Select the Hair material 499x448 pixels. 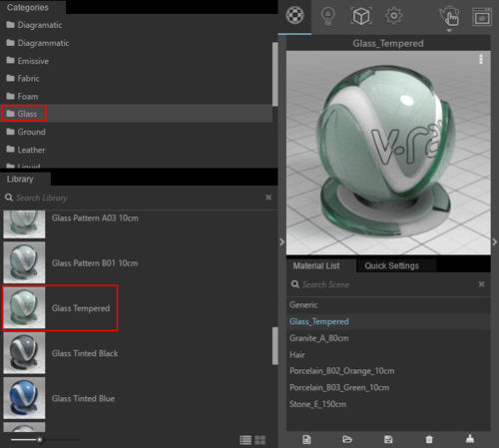pyautogui.click(x=388, y=355)
